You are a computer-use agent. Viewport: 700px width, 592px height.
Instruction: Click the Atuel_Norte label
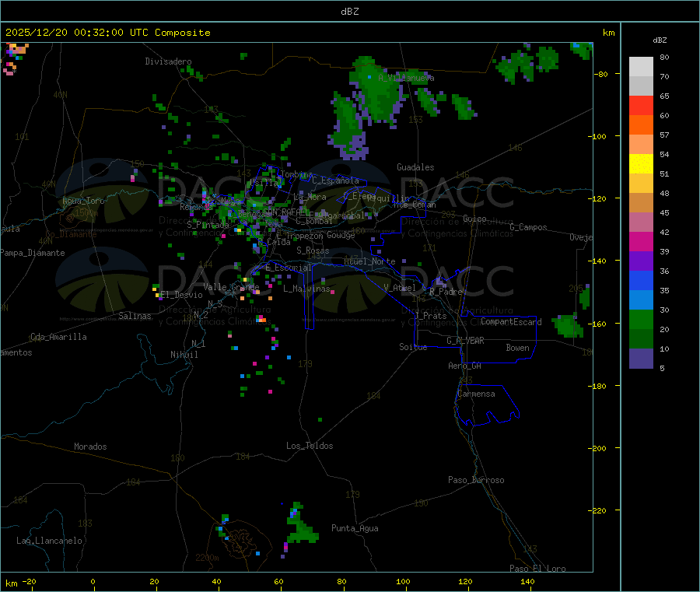[369, 261]
